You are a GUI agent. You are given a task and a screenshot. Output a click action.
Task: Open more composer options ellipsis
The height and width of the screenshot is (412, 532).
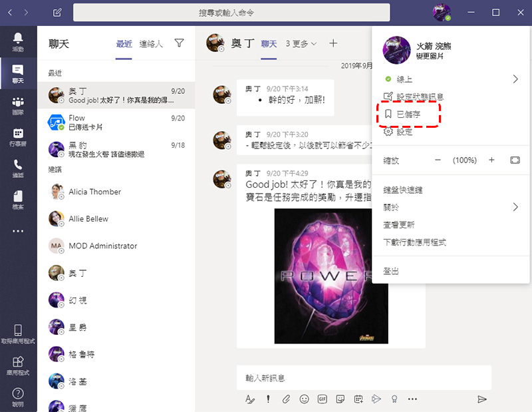(412, 399)
